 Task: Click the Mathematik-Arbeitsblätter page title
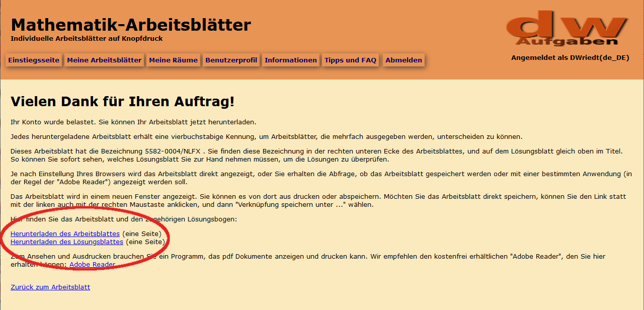click(x=131, y=24)
